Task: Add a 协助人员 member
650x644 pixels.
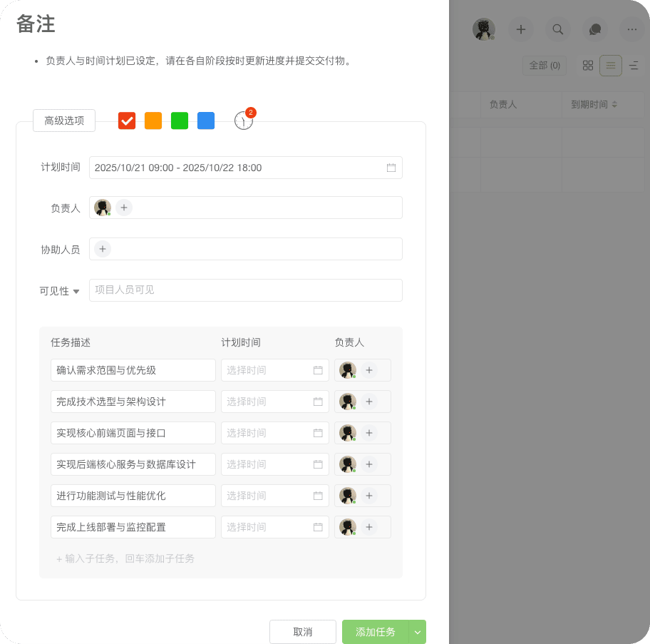Action: point(103,249)
